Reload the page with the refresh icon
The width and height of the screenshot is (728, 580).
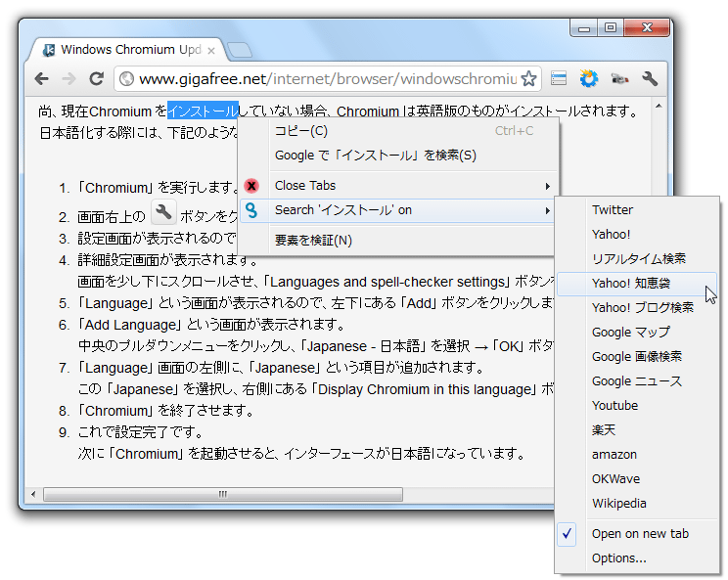[x=96, y=79]
